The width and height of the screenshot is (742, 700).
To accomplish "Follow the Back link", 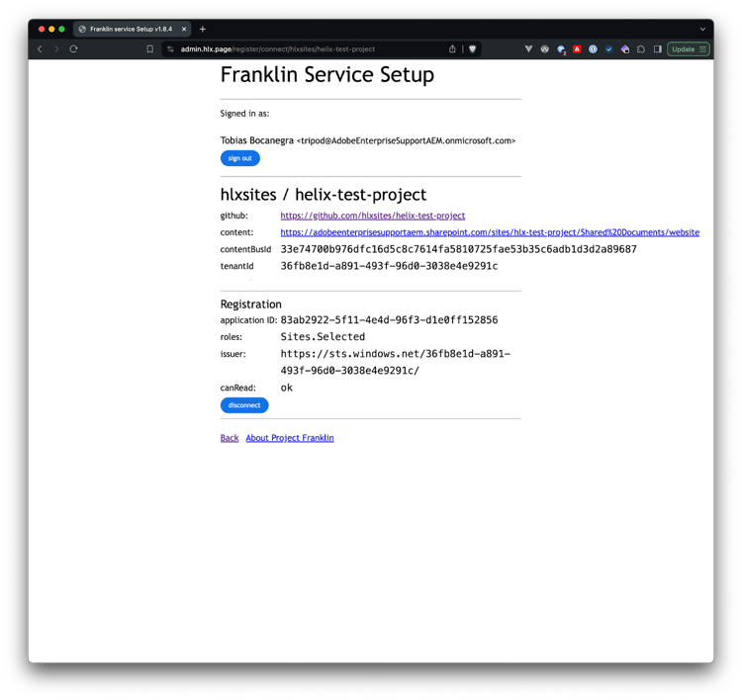I will [x=230, y=438].
